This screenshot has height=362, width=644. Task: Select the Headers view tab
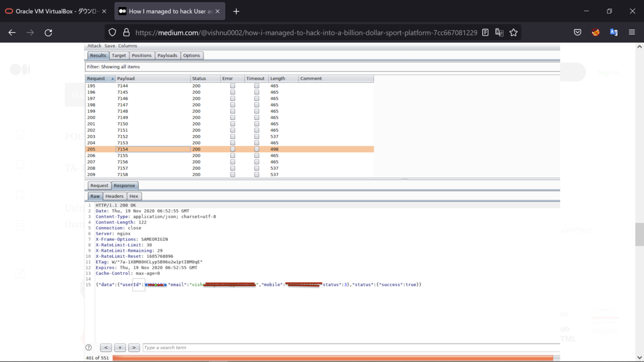click(114, 196)
